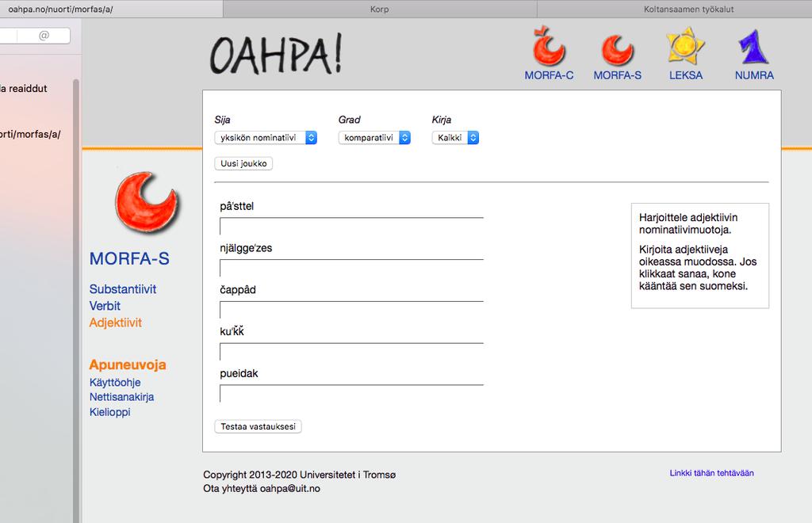This screenshot has width=812, height=523.
Task: Open Adjektiivit in the sidebar
Action: [116, 323]
